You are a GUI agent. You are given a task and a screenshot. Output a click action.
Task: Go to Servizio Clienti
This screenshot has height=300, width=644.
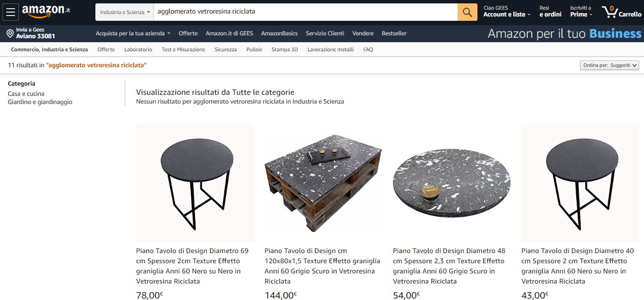(325, 33)
